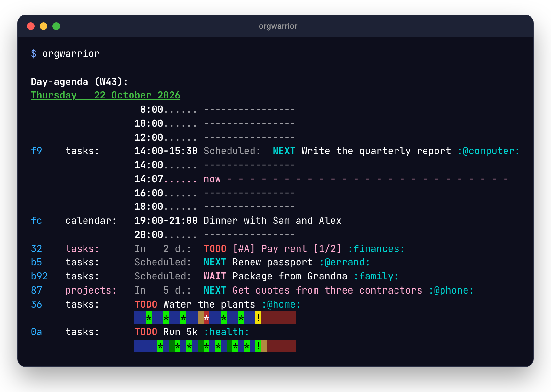The height and width of the screenshot is (392, 551).
Task: Select task ID f9
Action: coord(36,151)
